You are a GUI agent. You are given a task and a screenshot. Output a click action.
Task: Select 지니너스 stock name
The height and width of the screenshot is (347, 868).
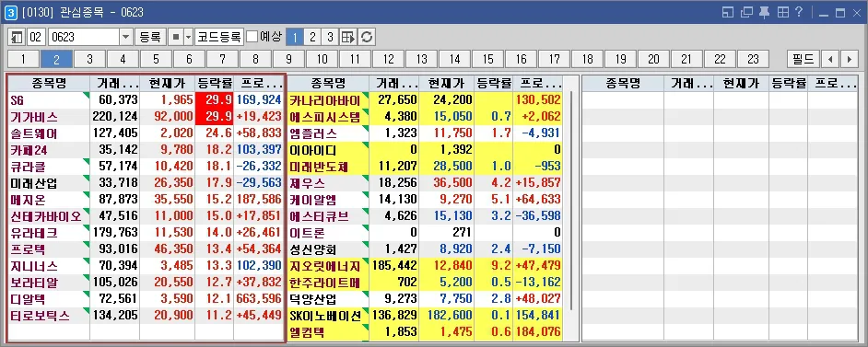(33, 266)
